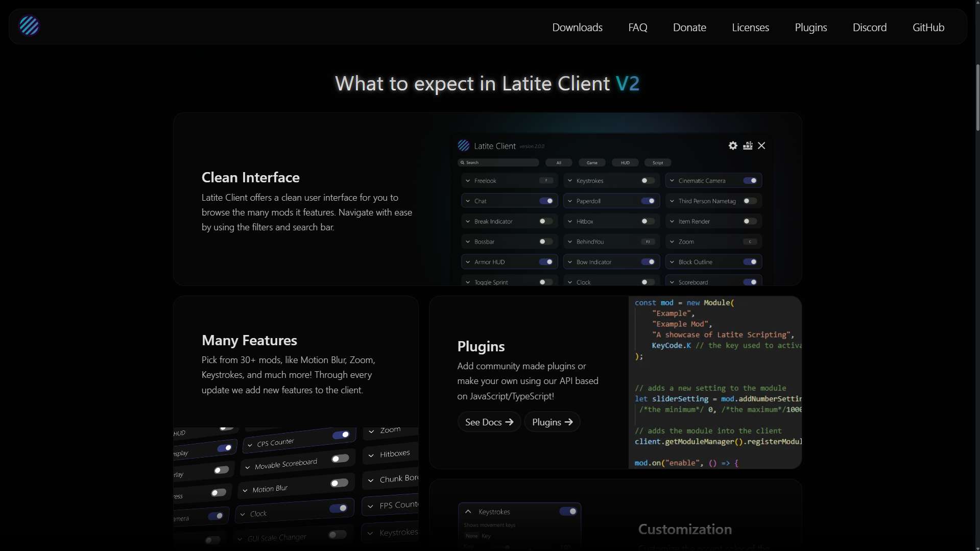
Task: Click the Customization heading
Action: point(685,529)
